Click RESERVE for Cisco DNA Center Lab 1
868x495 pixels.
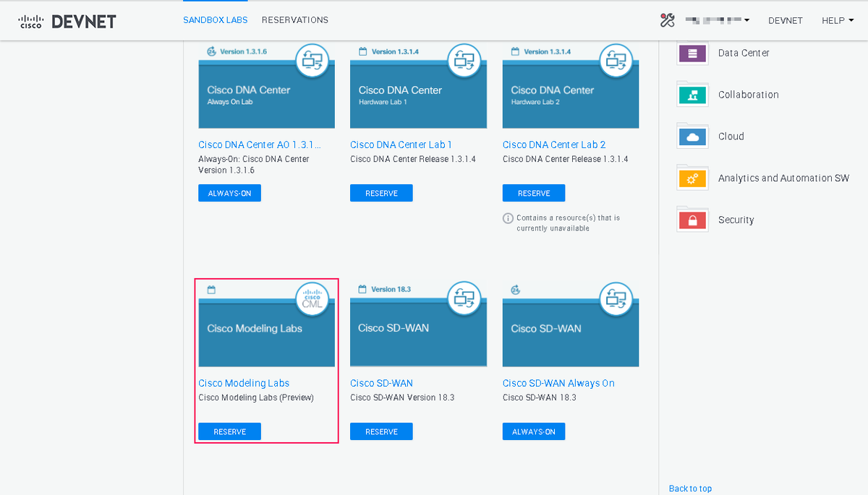(381, 193)
